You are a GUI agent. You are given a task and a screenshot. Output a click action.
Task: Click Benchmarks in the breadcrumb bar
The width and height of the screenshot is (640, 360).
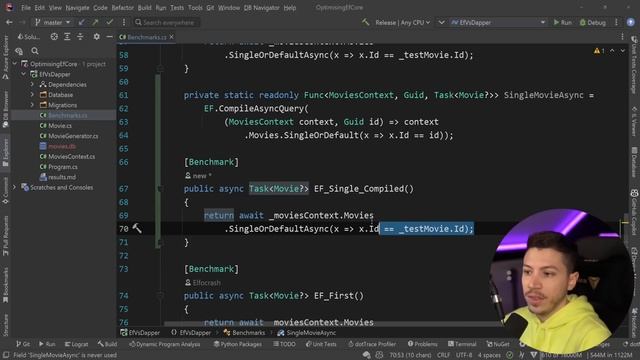244,333
